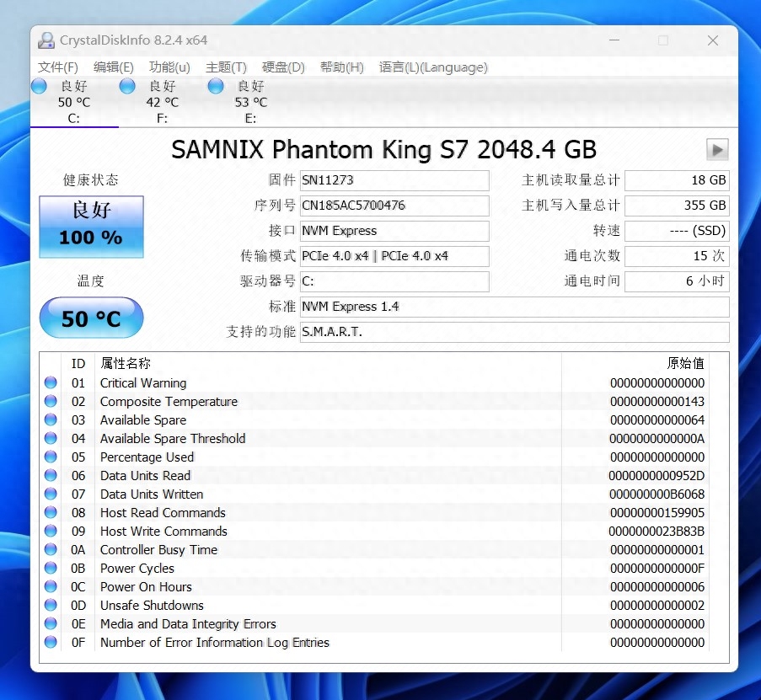Viewport: 761px width, 700px height.
Task: Select the Percentage Used attribute name
Action: pos(147,457)
